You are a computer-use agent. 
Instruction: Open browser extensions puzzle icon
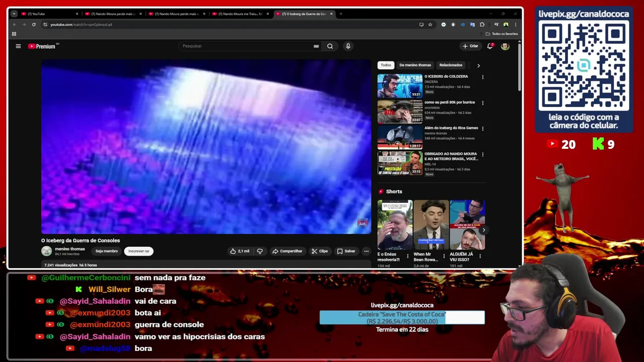tap(482, 24)
